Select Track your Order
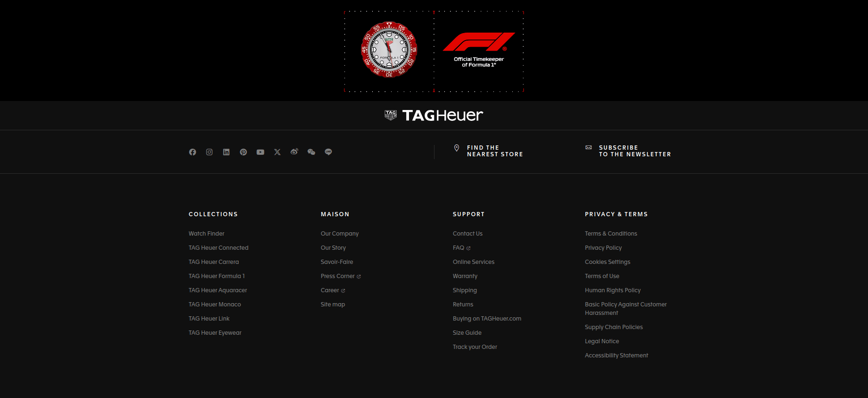Viewport: 868px width, 398px height. pos(475,347)
